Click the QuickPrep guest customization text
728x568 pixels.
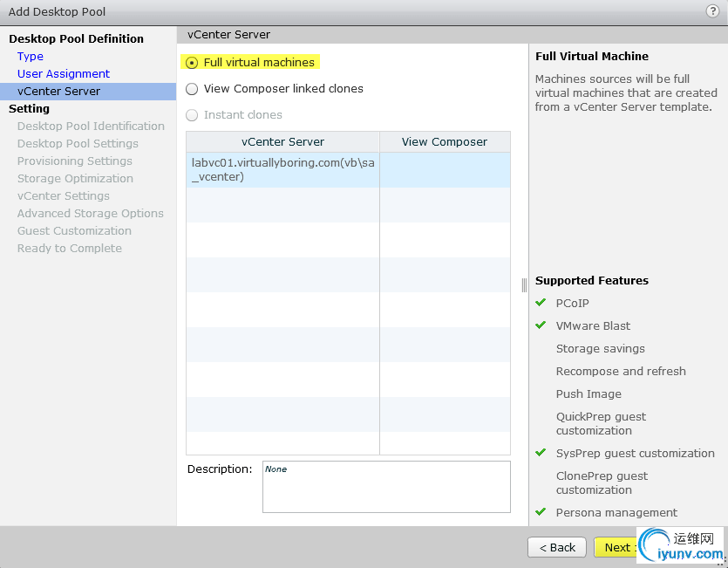pos(601,423)
